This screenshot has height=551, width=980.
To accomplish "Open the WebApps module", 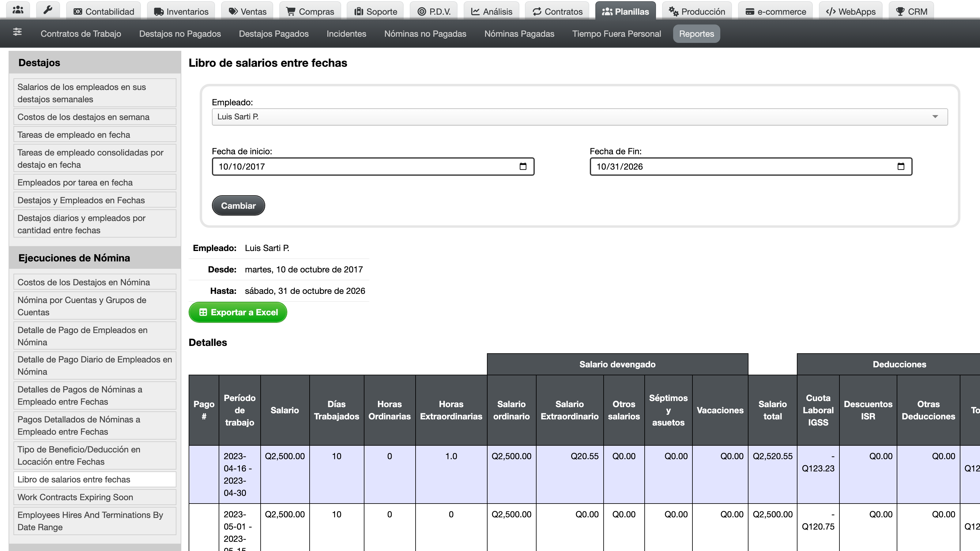I will 850,11.
